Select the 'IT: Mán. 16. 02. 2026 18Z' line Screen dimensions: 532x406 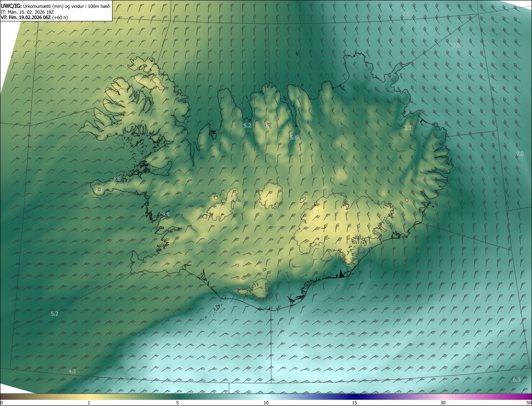pos(27,12)
